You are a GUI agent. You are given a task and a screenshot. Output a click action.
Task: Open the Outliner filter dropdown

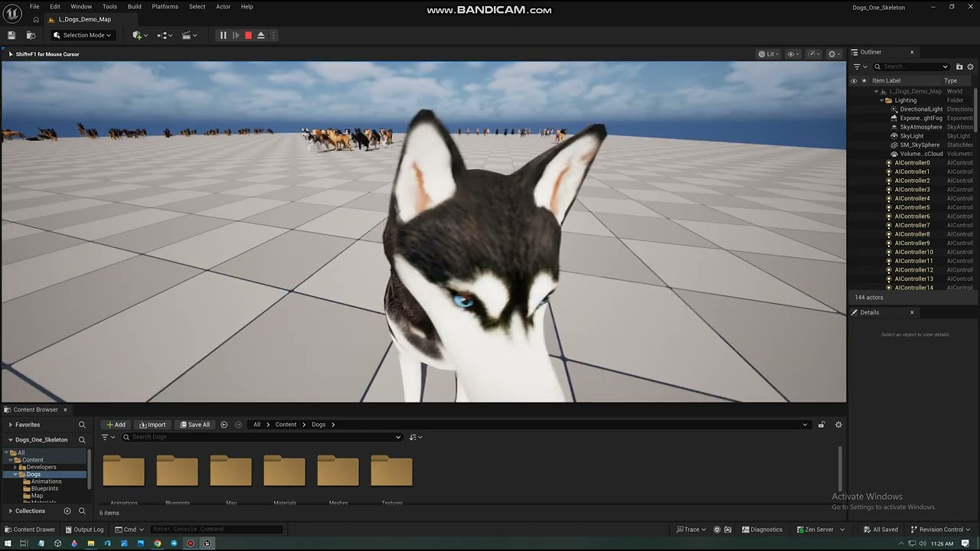click(859, 67)
